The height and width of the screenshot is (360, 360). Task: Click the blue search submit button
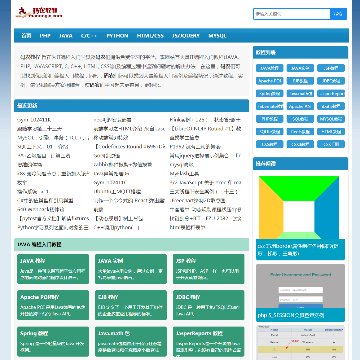338,14
